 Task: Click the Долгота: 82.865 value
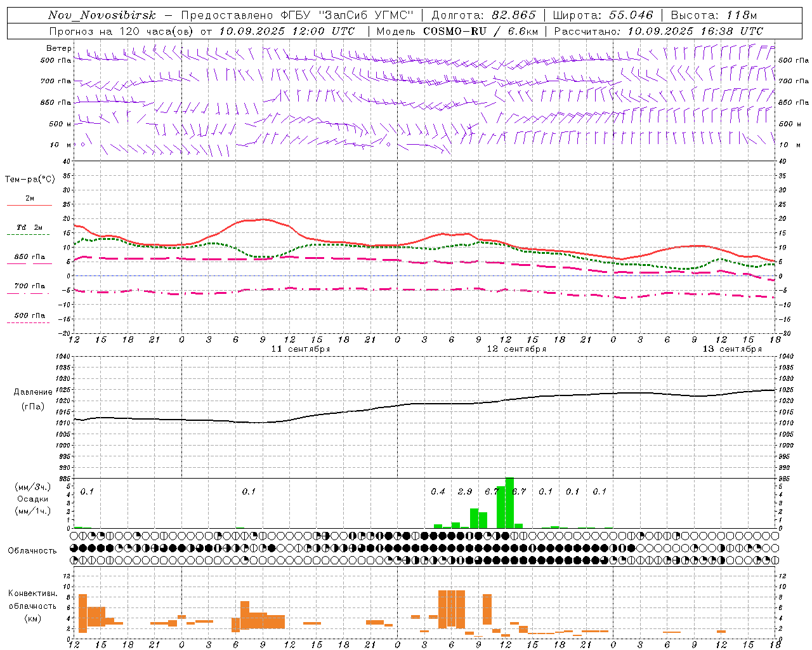click(484, 15)
